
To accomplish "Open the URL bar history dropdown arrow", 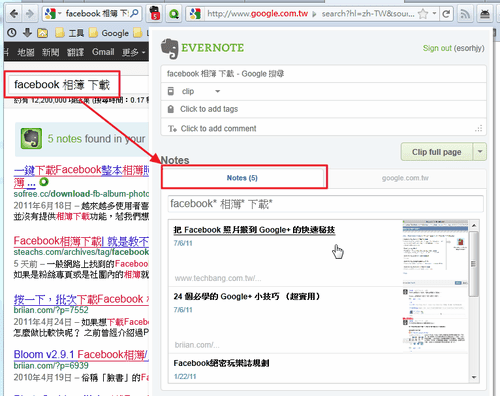I will (434, 14).
